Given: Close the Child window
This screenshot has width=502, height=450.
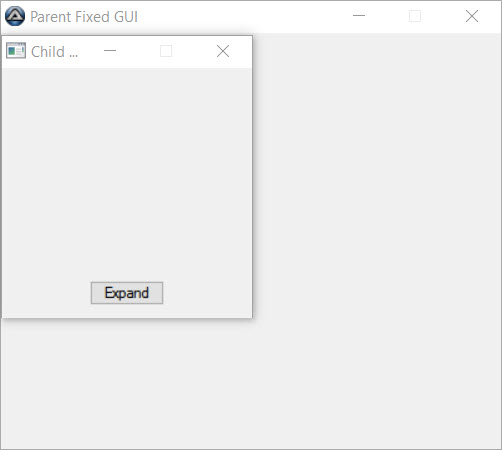Looking at the screenshot, I should click(223, 51).
